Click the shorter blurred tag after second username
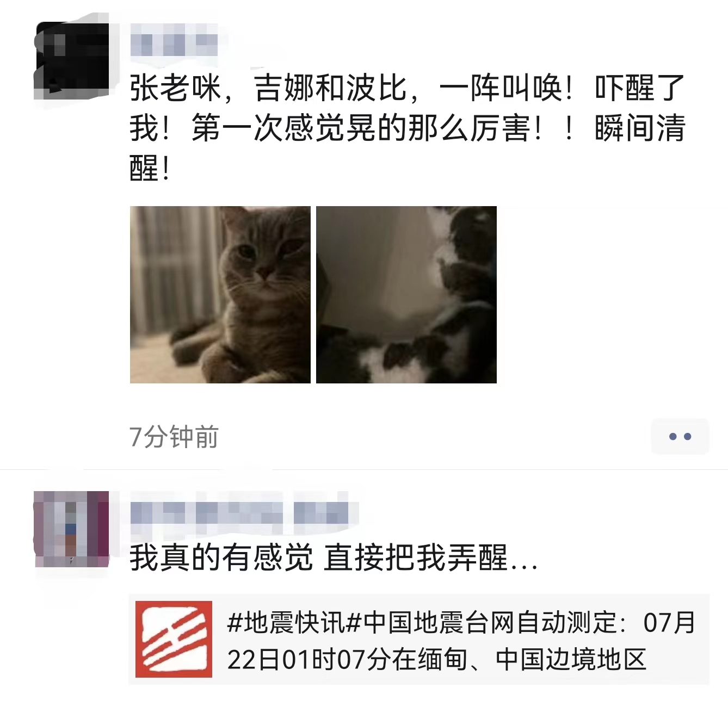This screenshot has width=728, height=713. click(x=321, y=513)
